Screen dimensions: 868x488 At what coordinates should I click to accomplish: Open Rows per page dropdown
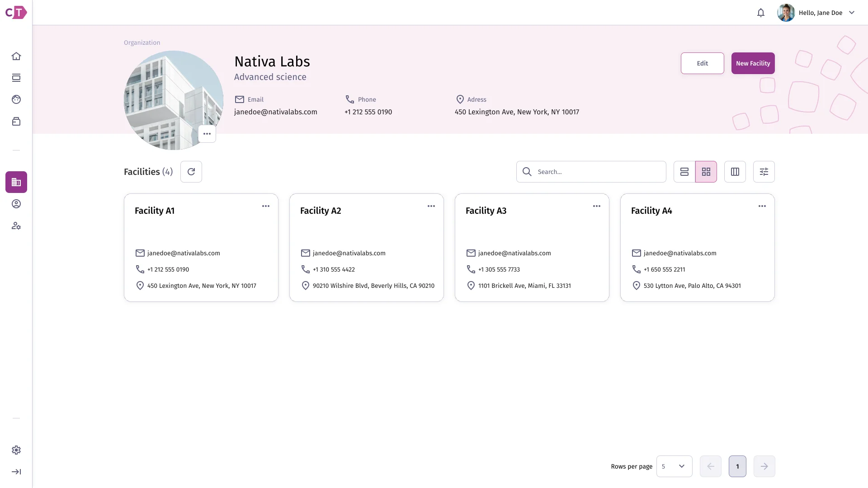coord(674,466)
